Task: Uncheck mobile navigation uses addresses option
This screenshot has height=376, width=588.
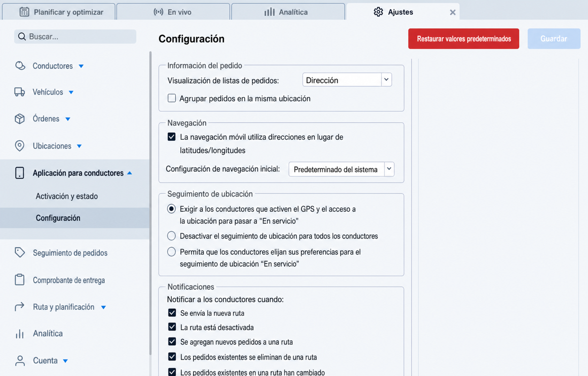Action: (171, 137)
